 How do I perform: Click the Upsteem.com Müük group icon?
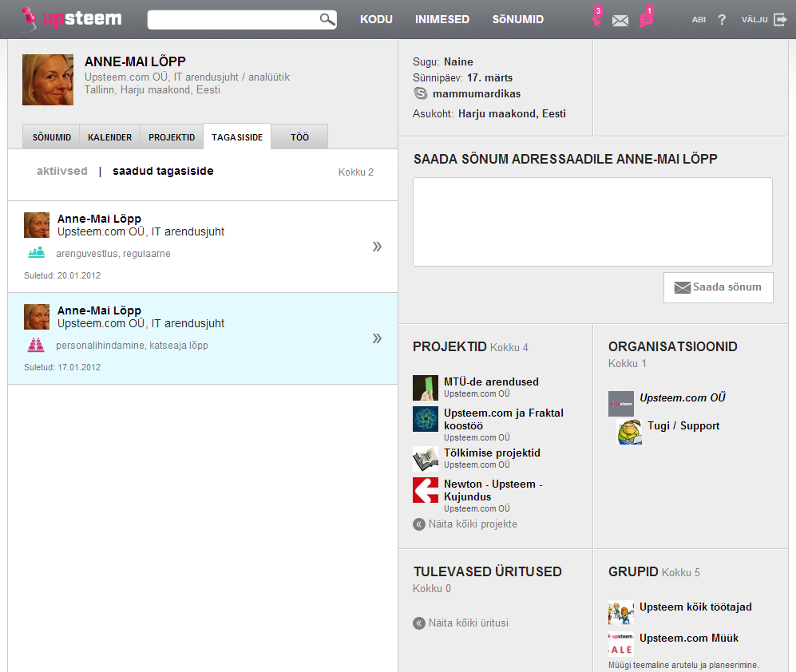[621, 643]
